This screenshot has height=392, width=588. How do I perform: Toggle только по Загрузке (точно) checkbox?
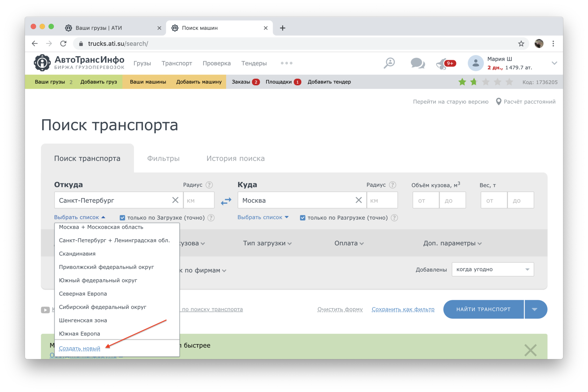(x=122, y=218)
